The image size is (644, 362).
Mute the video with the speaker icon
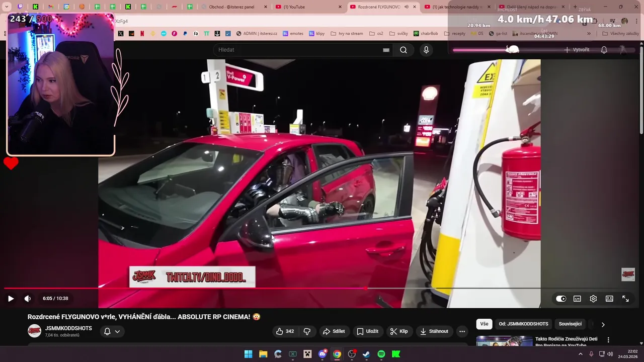pos(28,299)
